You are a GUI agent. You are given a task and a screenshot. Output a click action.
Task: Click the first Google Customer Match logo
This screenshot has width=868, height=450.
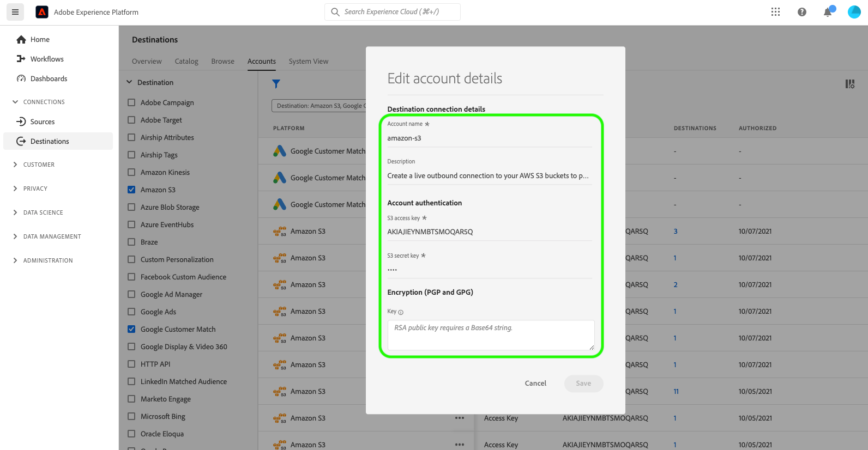280,151
